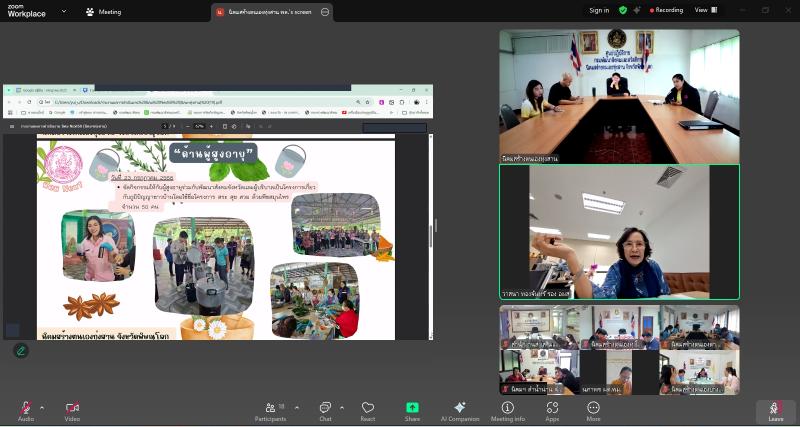Click the green annotate pencil icon

(x=21, y=351)
